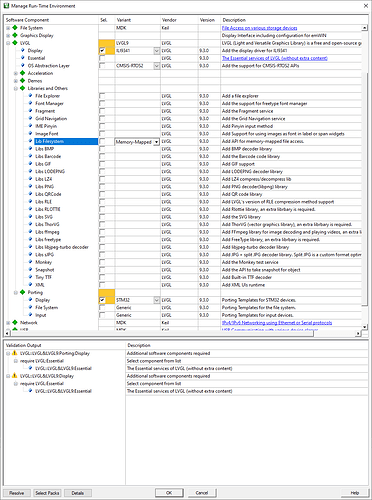Click the green diamond icon beside Network
Image resolution: width=372 pixels, height=500 pixels.
[x=15, y=323]
